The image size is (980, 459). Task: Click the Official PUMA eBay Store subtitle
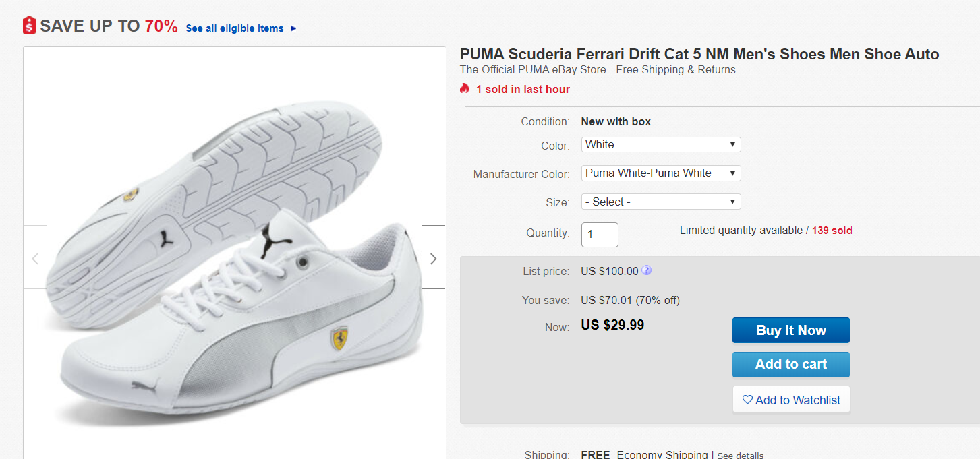597,70
